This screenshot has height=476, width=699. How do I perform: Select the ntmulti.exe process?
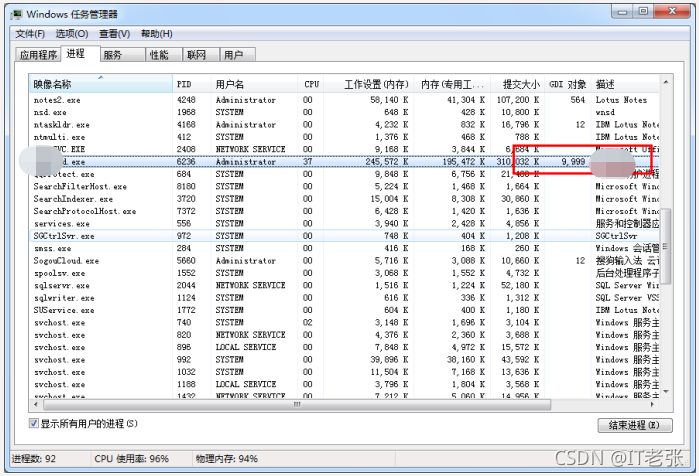click(345, 137)
